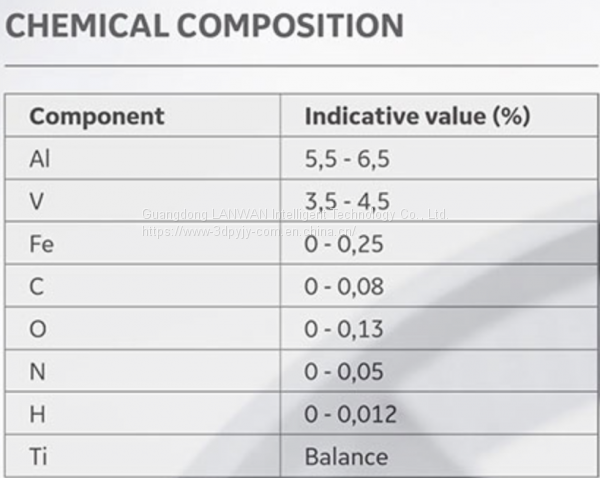Screen dimensions: 600x478
Task: Click the 0 - 0,05 value cell
Action: point(344,372)
